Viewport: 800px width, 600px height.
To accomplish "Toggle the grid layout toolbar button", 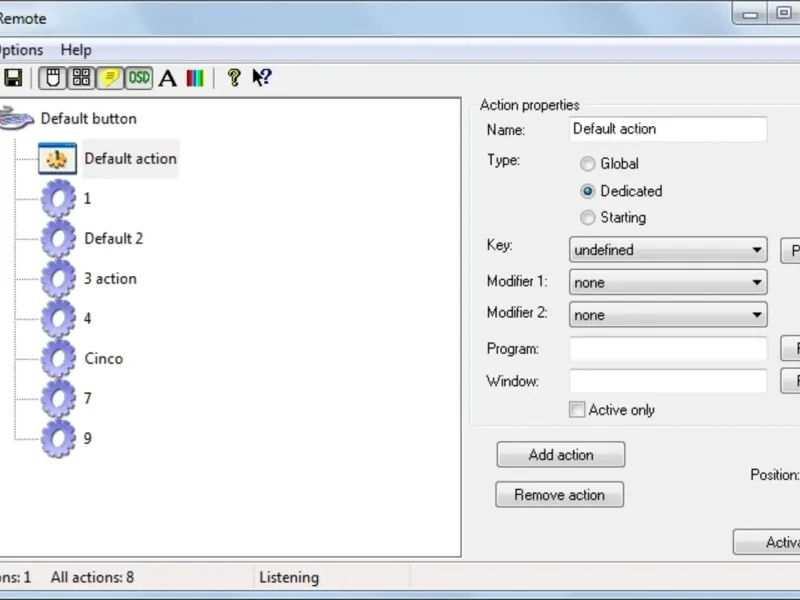I will [81, 78].
